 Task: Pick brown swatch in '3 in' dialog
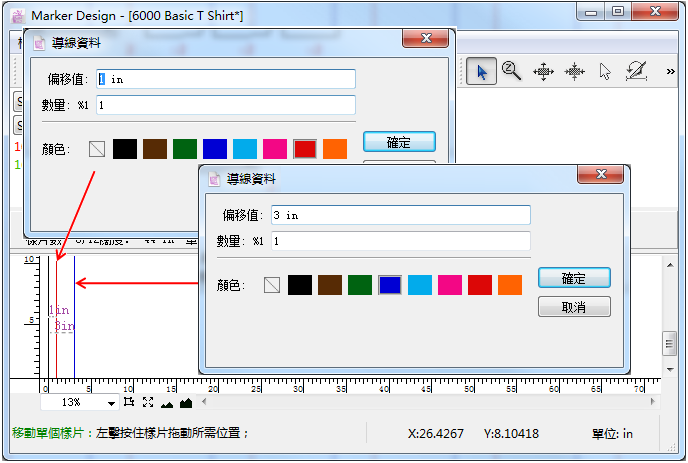(330, 285)
